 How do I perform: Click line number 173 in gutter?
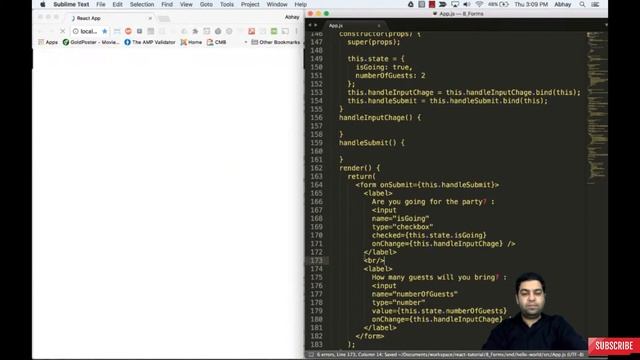[316, 260]
